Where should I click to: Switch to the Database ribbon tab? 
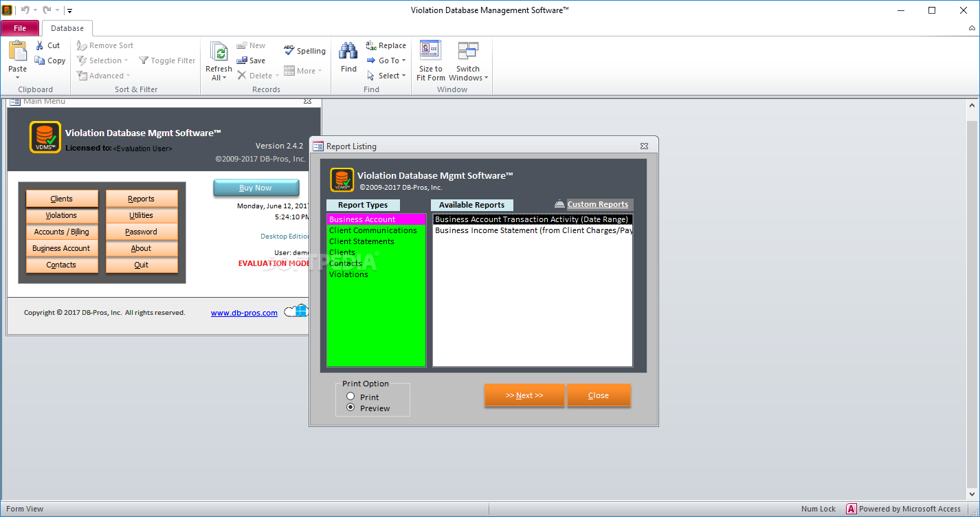tap(67, 28)
